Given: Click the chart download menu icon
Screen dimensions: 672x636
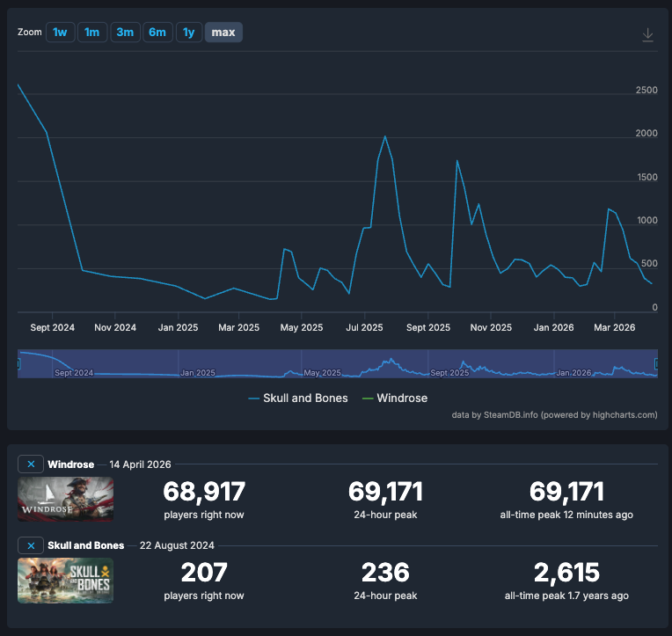Looking at the screenshot, I should pos(647,35).
